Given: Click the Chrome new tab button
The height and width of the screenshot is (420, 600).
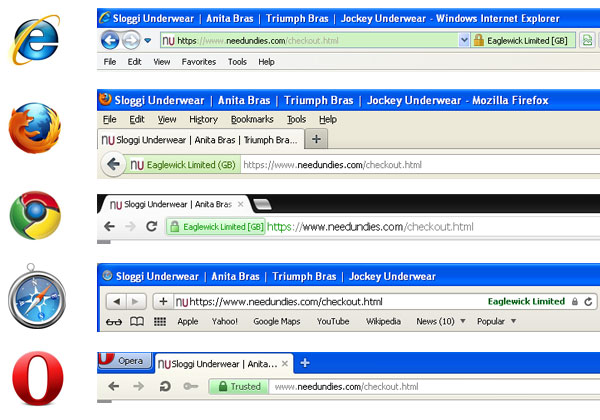Looking at the screenshot, I should click(262, 205).
